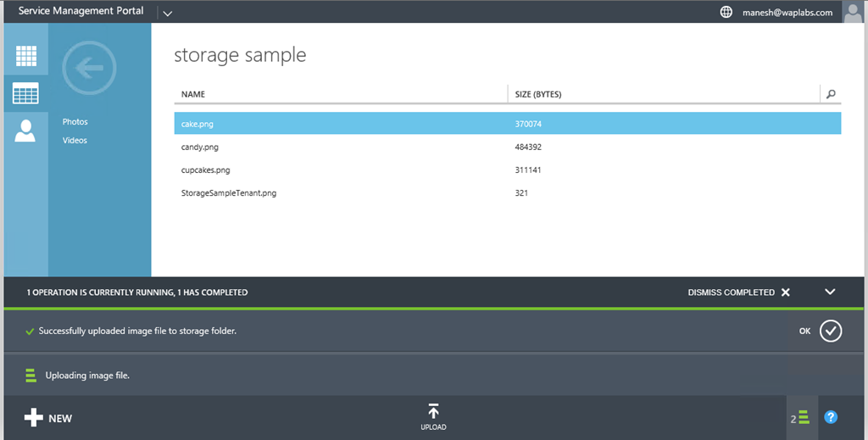The width and height of the screenshot is (868, 440).
Task: Click the user avatar picture
Action: click(x=853, y=12)
